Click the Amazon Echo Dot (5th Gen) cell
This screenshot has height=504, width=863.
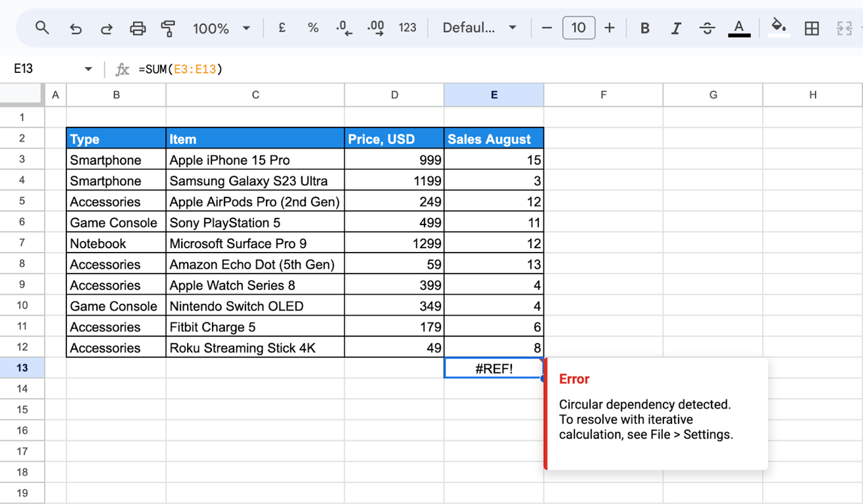coord(255,264)
